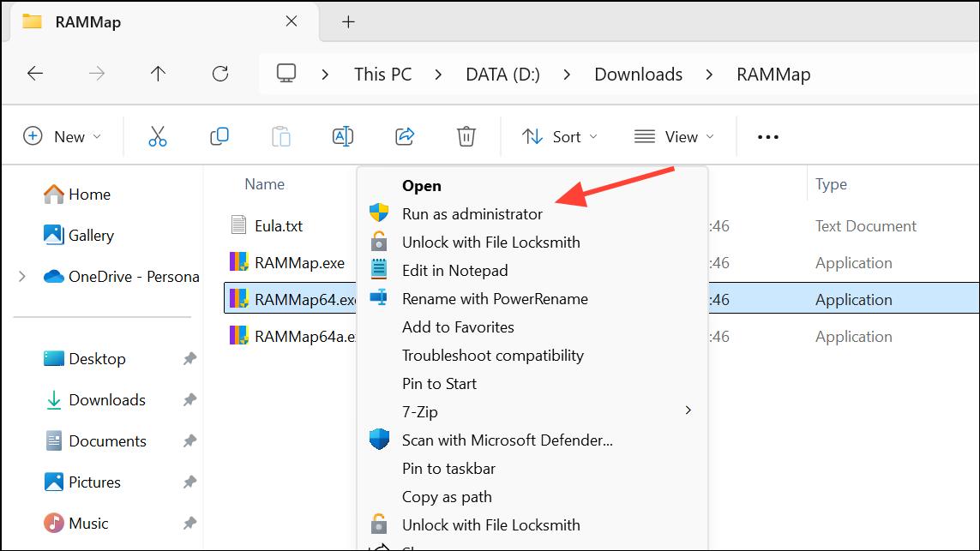Unpin Pictures from Quick access
Image resolution: width=980 pixels, height=551 pixels.
click(x=189, y=482)
